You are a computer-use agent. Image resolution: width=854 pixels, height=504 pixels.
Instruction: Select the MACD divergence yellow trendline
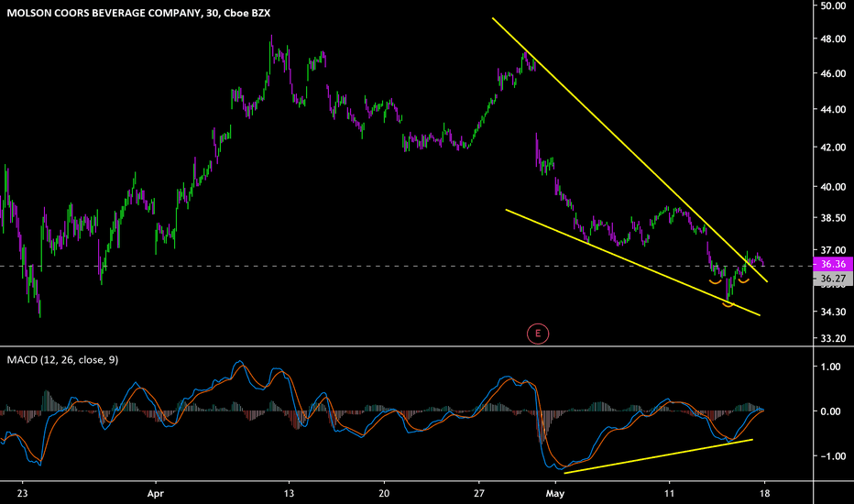click(659, 456)
